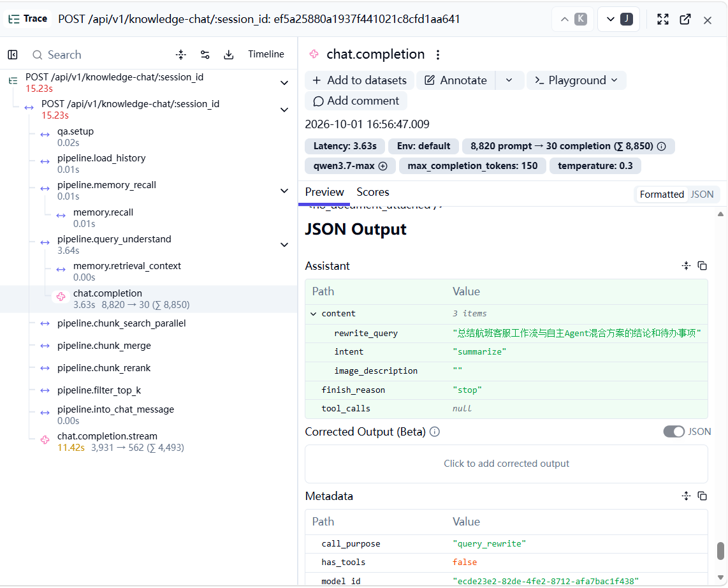The height and width of the screenshot is (588, 728).
Task: Select the pipeline.chunk_search_parallel span
Action: (121, 324)
